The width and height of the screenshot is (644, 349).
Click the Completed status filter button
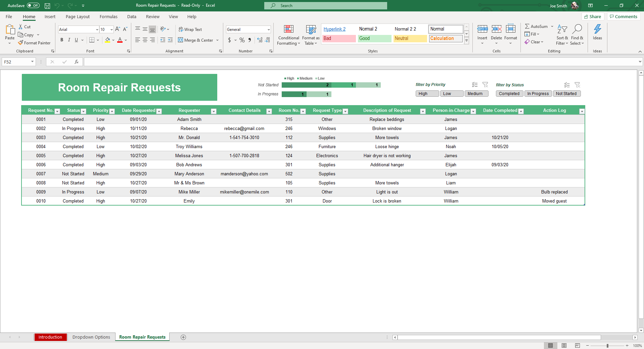(509, 93)
